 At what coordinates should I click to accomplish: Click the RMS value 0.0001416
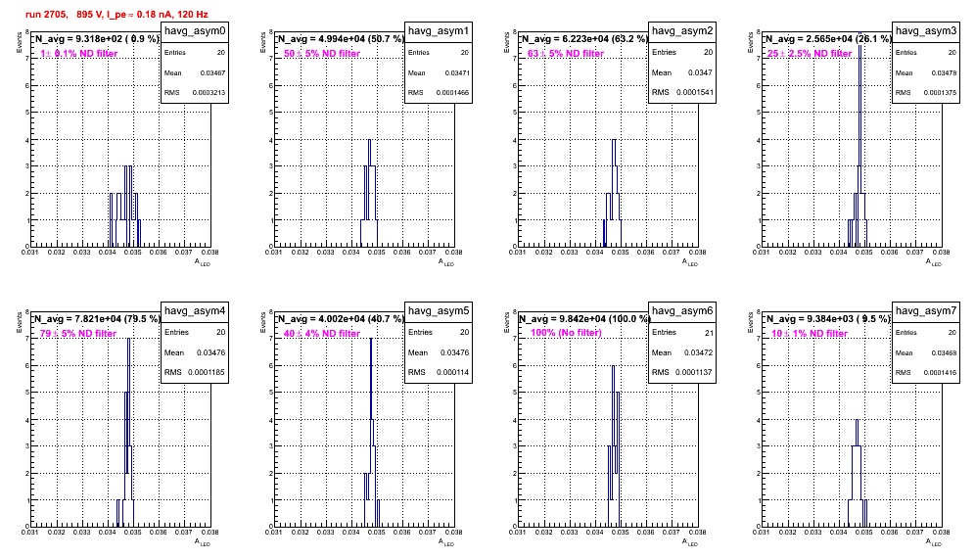coord(940,372)
